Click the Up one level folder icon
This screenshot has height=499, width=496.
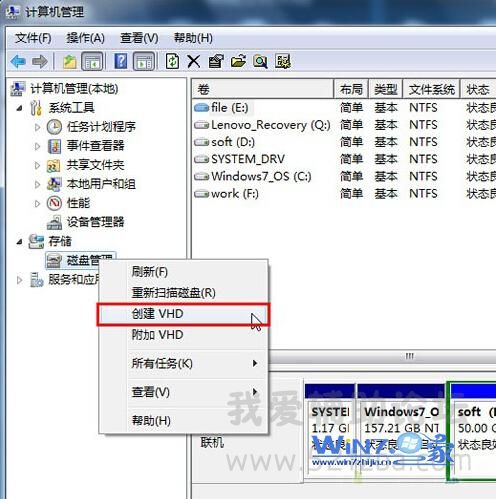70,62
